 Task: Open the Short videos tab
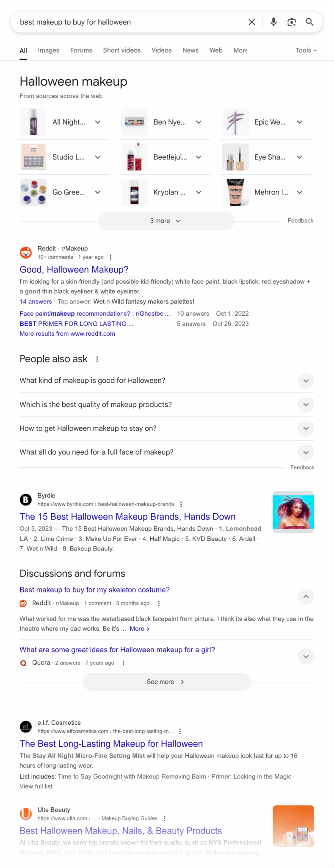[122, 50]
